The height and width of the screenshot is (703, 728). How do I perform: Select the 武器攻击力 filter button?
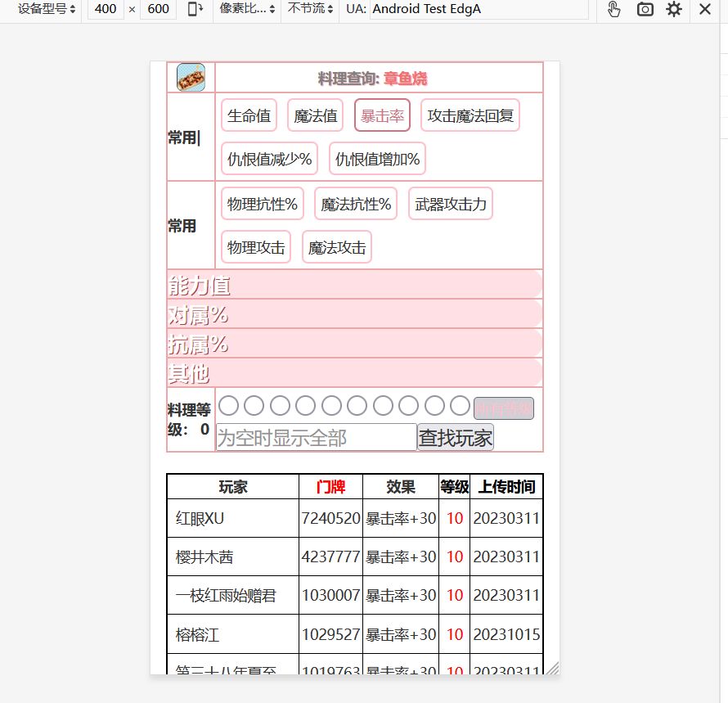(451, 204)
